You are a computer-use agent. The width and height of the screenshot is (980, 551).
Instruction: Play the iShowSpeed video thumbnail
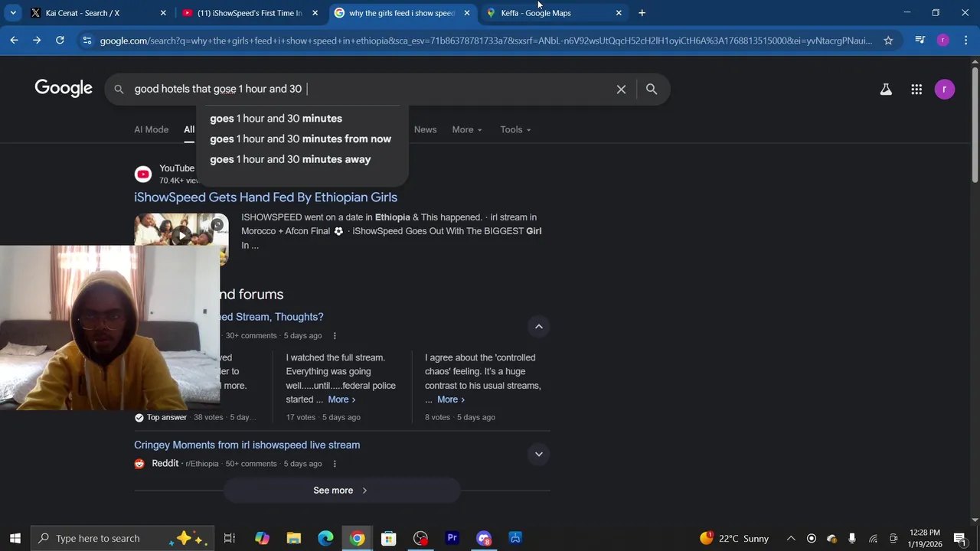pyautogui.click(x=181, y=235)
